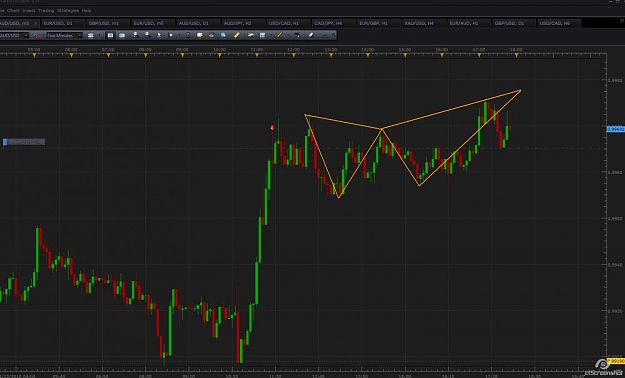Click the dark arrow tool icon
This screenshot has height=378, width=625.
pyautogui.click(x=297, y=35)
